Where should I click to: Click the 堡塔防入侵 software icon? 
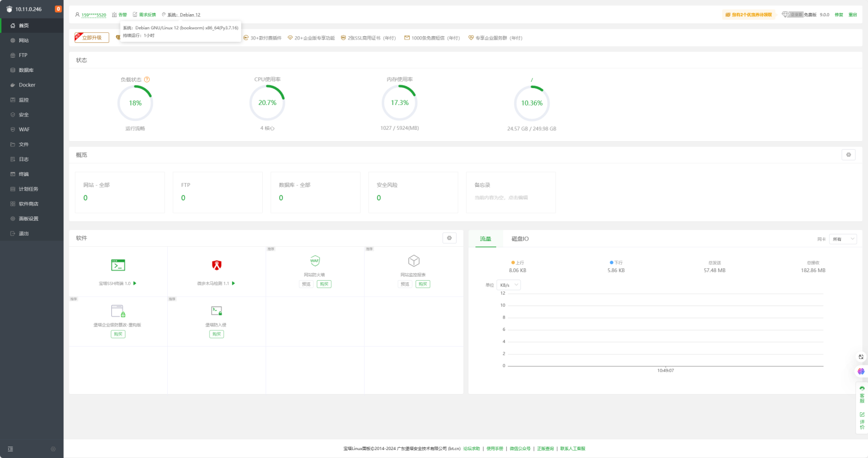[216, 311]
